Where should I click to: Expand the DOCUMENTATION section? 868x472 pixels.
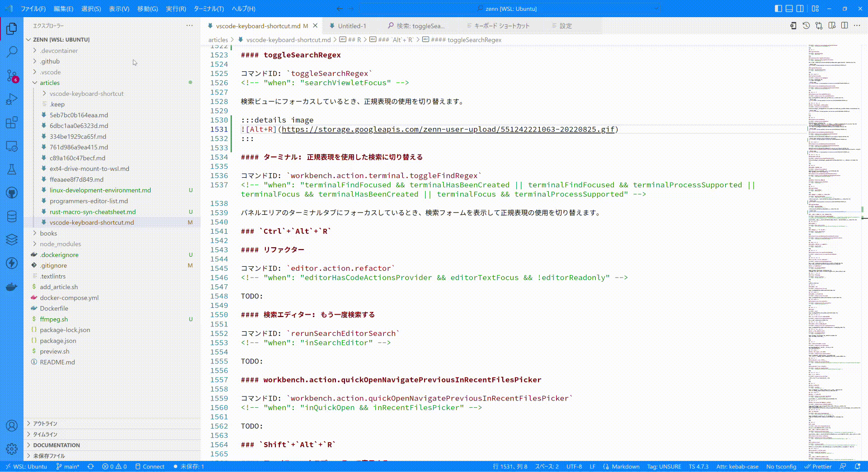tap(112, 445)
